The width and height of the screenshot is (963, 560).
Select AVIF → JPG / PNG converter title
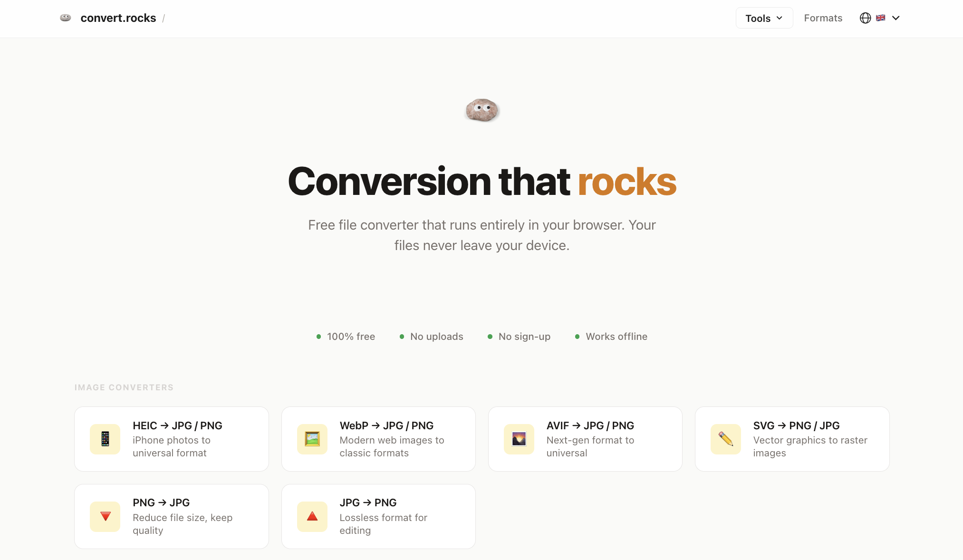coord(590,425)
